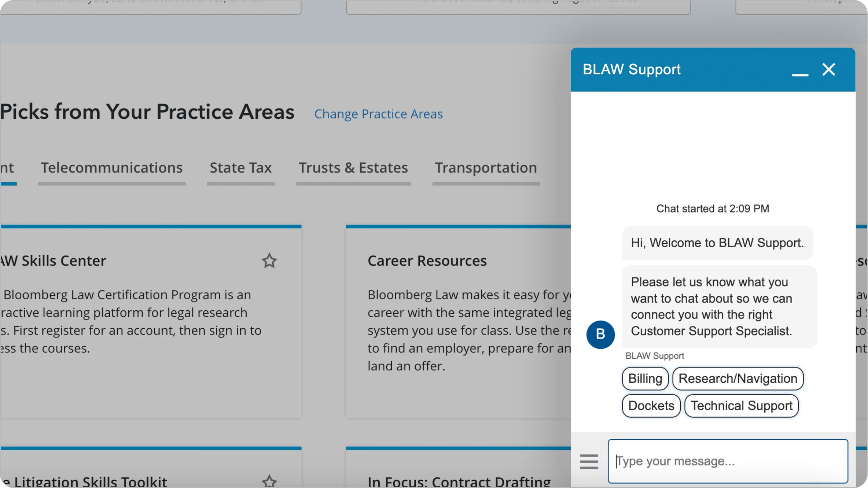Pick the Dockets chat option
868x488 pixels.
pos(651,406)
